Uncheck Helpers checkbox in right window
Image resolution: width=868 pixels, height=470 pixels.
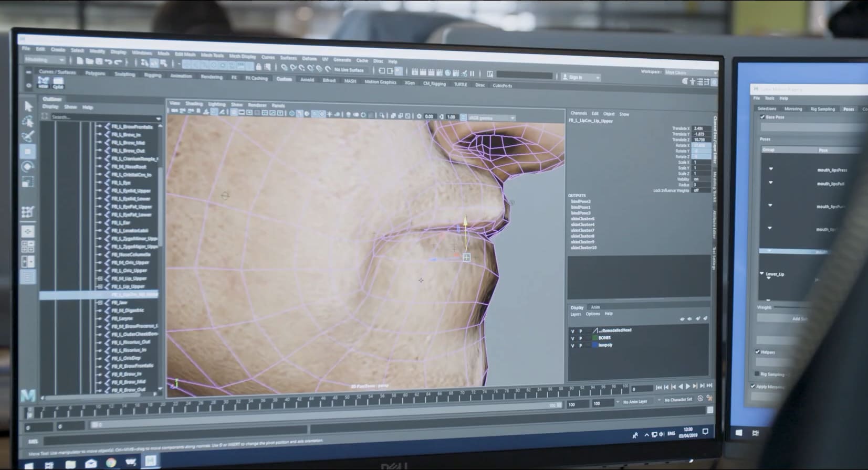pos(757,352)
